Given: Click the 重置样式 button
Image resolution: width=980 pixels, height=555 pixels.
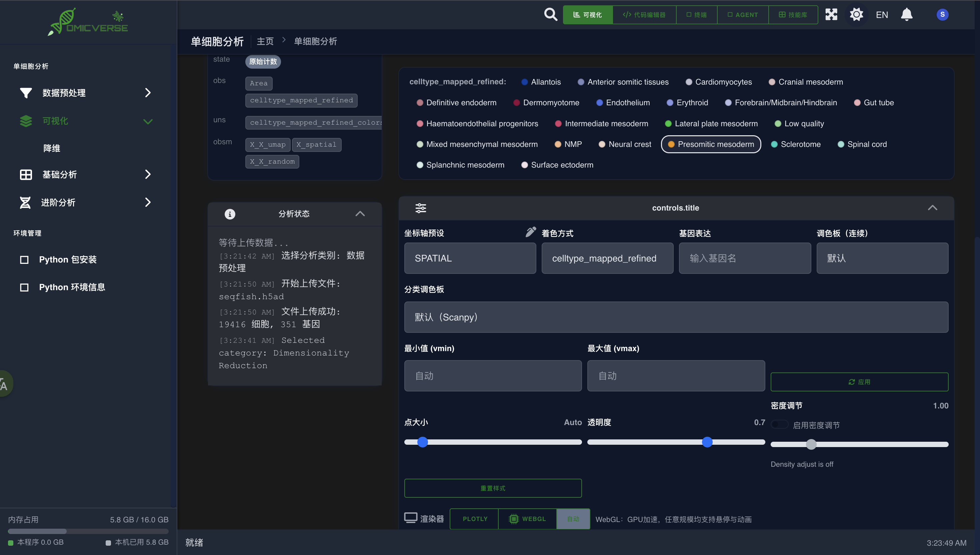Looking at the screenshot, I should click(x=493, y=488).
